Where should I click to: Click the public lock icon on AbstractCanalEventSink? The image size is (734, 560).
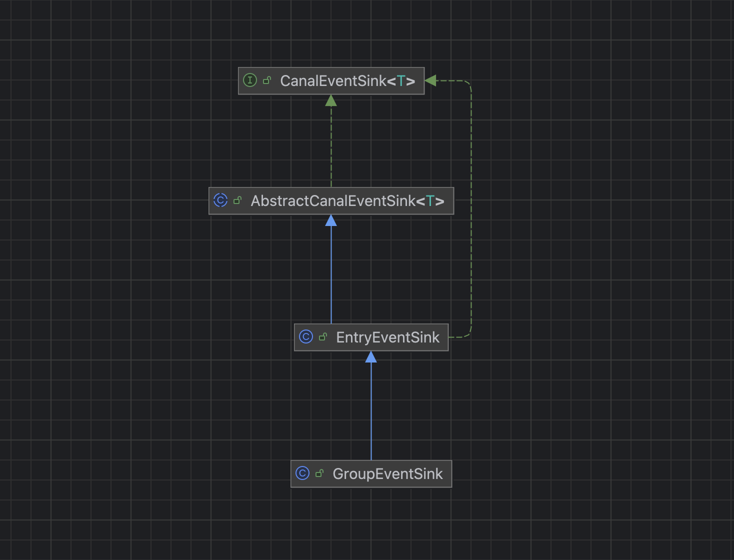coord(237,200)
